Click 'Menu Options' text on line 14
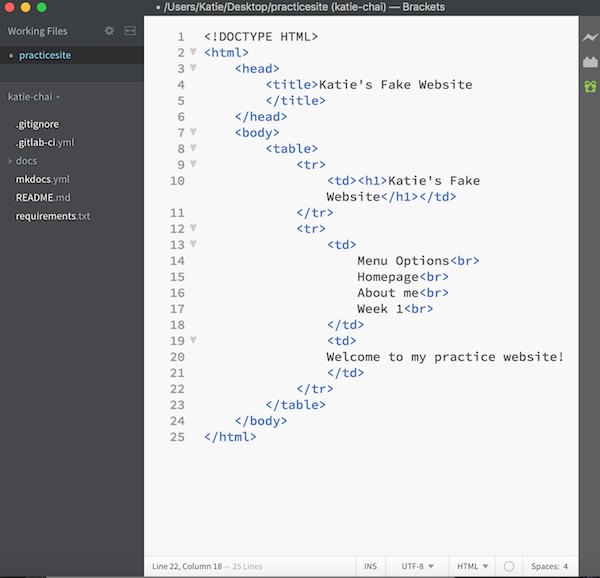Image resolution: width=600 pixels, height=578 pixels. tap(403, 261)
